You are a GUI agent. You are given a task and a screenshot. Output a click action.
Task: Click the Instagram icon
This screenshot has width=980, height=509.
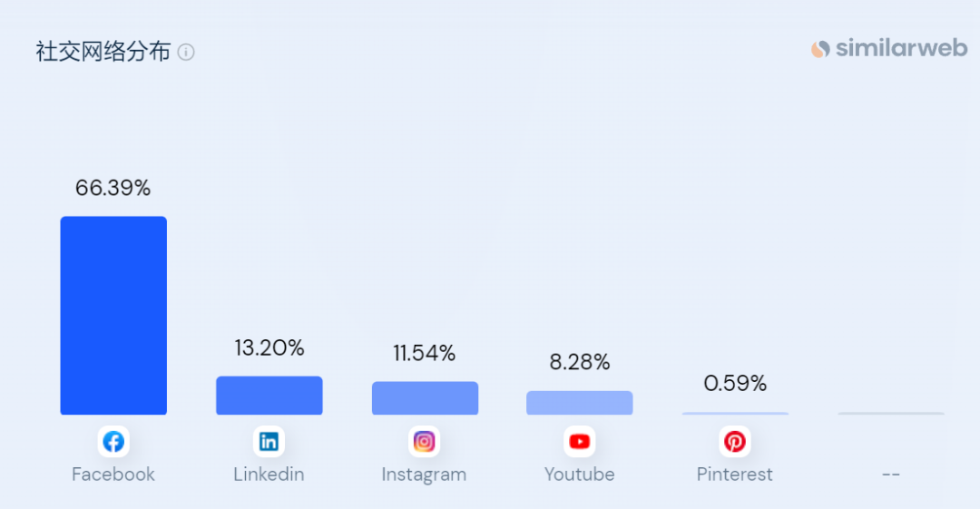point(424,442)
